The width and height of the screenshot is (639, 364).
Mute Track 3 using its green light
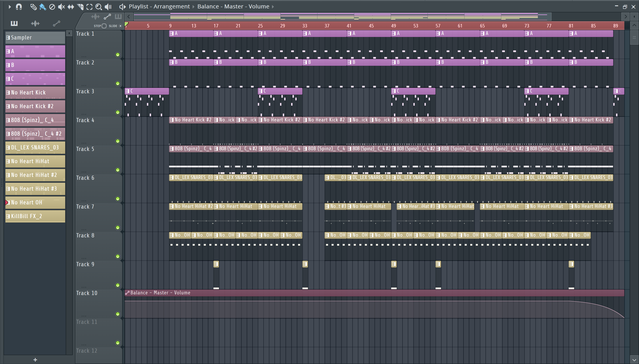point(118,112)
